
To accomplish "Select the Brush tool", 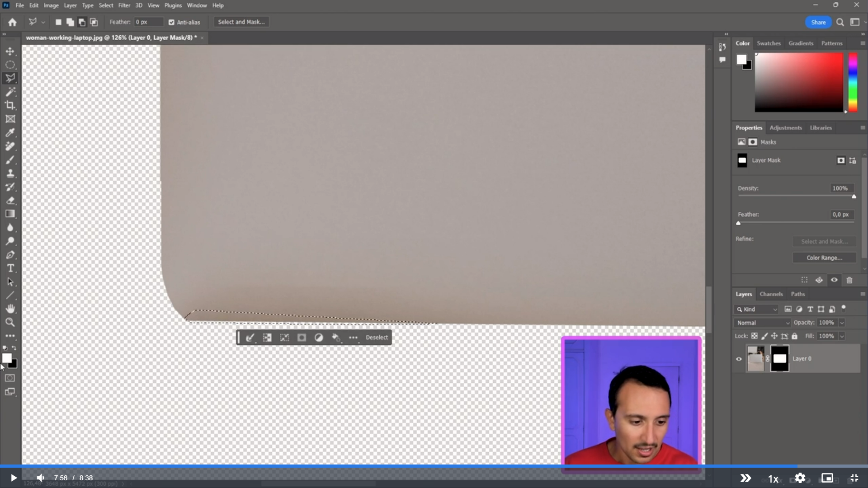I will (x=10, y=160).
